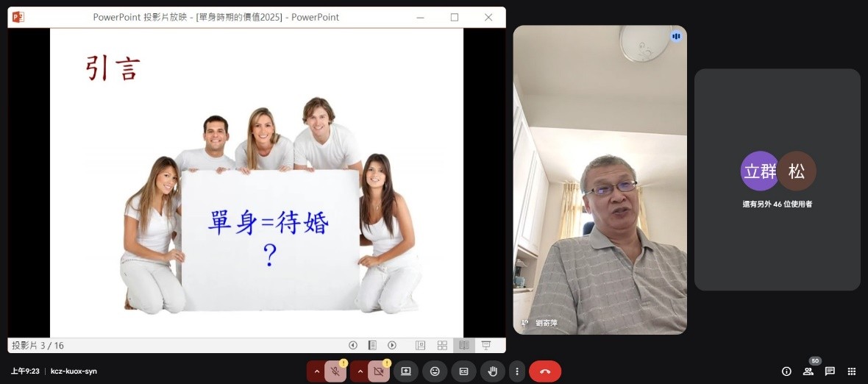
Task: Start Slide Show view icon
Action: 485,345
